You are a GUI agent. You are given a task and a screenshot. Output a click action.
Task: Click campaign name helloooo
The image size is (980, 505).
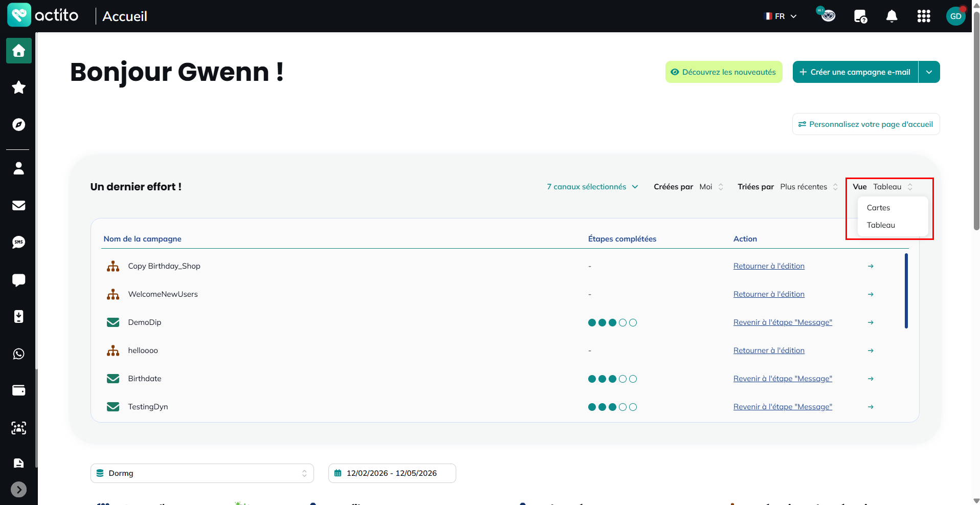[x=143, y=350]
